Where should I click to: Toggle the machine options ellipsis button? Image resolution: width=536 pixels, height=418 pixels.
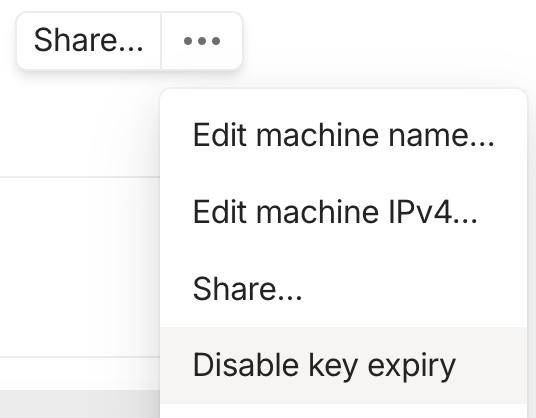tap(202, 41)
